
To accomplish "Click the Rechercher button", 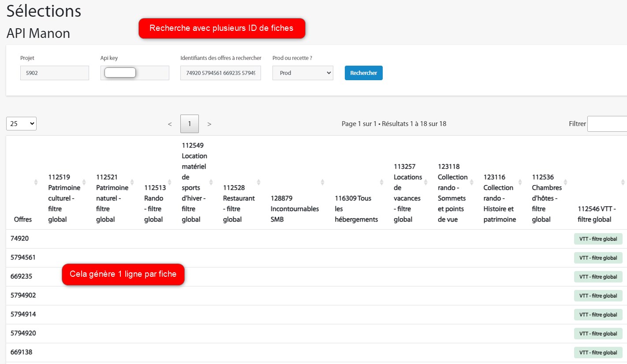I will click(364, 73).
